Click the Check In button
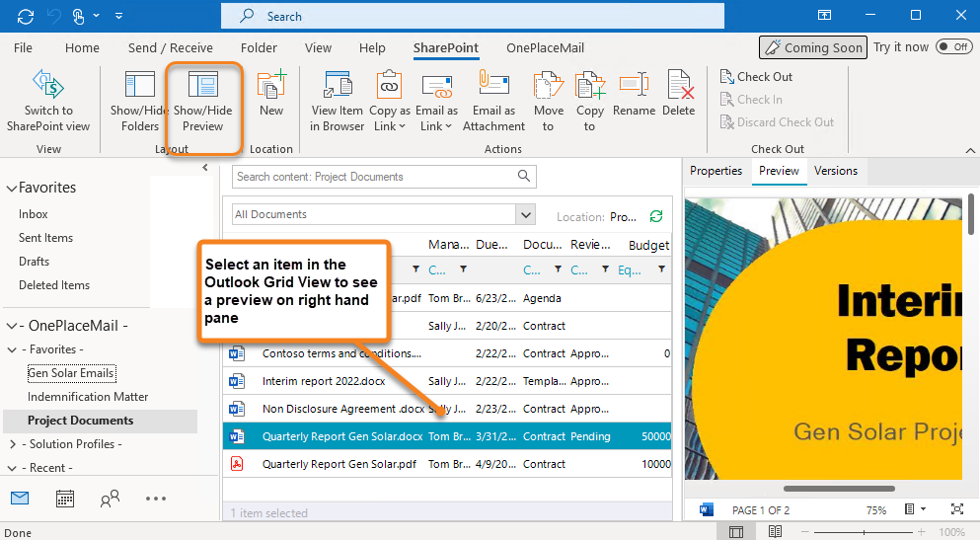The height and width of the screenshot is (540, 980). (x=751, y=100)
